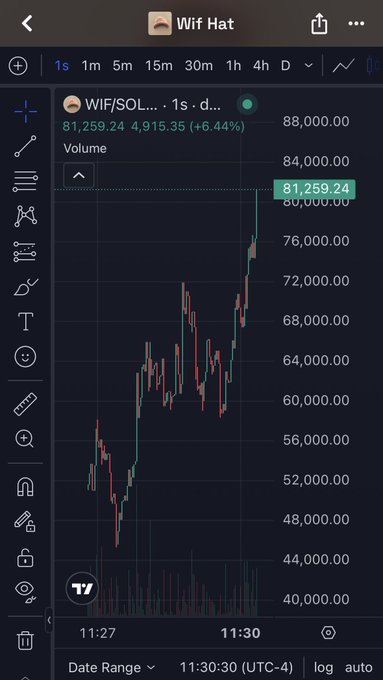Switch to the 1m timeframe
The image size is (383, 680).
91,66
